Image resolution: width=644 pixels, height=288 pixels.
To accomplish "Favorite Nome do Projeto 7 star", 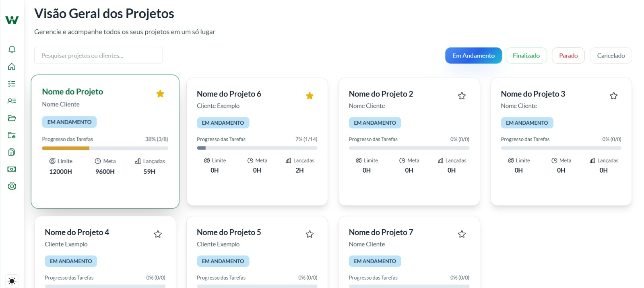I will pos(462,234).
